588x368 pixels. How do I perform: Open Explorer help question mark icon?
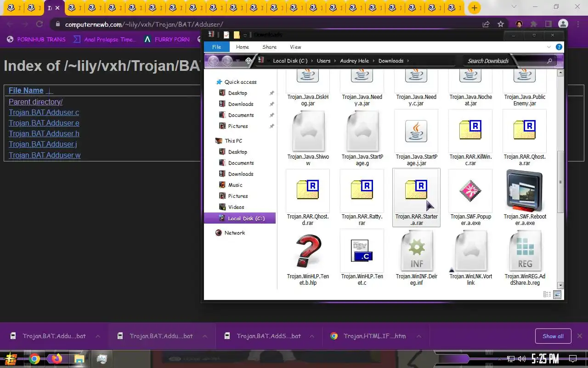559,47
